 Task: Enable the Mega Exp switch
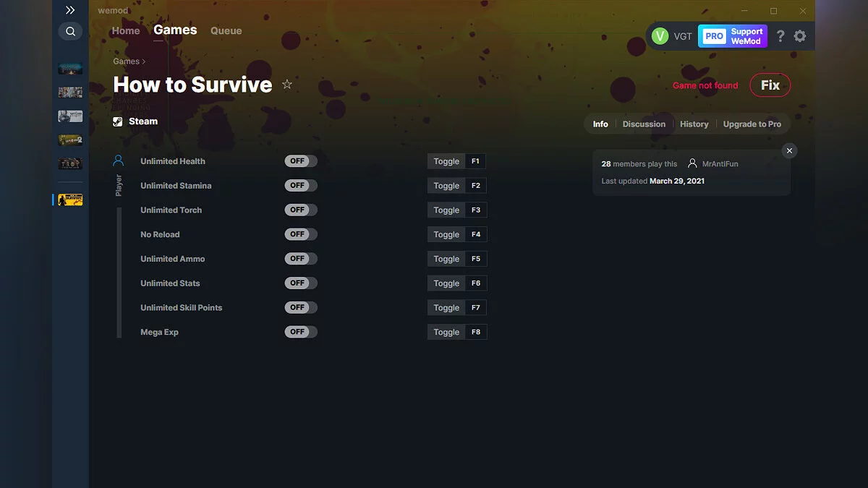coord(300,332)
